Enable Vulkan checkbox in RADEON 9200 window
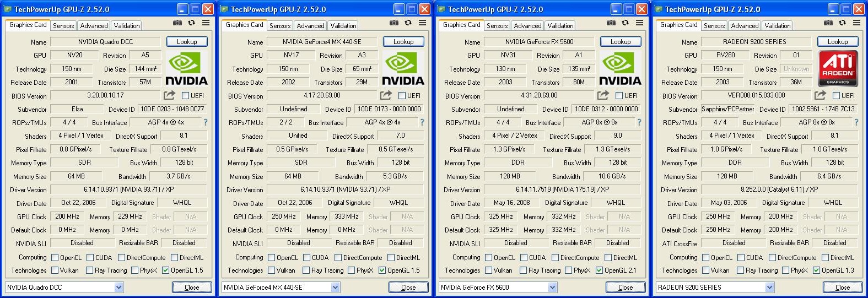Image resolution: width=868 pixels, height=298 pixels. point(705,270)
